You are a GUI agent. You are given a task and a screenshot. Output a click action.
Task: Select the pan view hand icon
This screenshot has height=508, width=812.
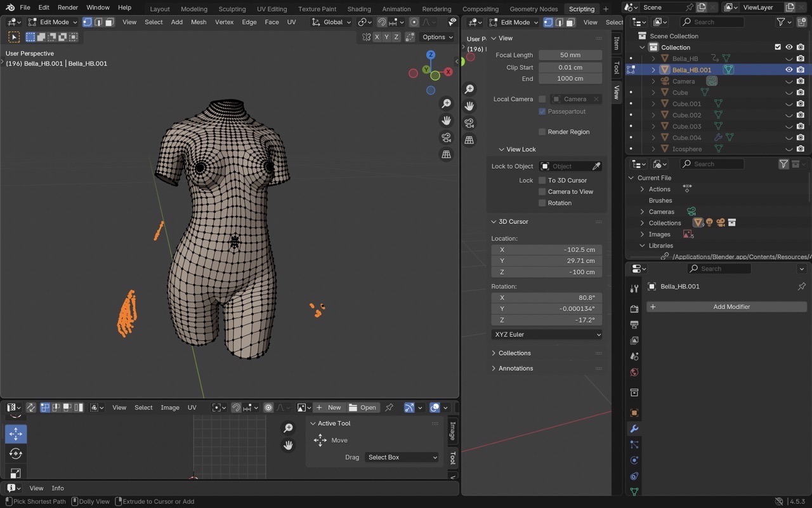(447, 121)
